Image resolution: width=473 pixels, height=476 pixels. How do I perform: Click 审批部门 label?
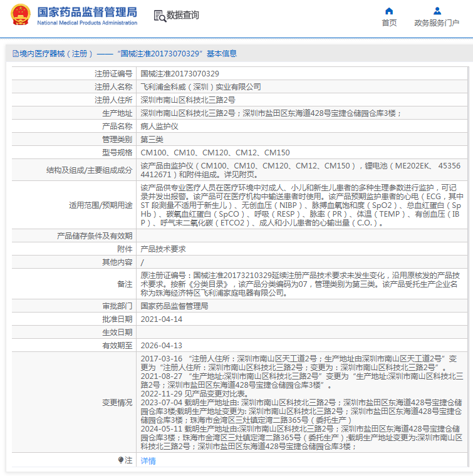[117, 306]
